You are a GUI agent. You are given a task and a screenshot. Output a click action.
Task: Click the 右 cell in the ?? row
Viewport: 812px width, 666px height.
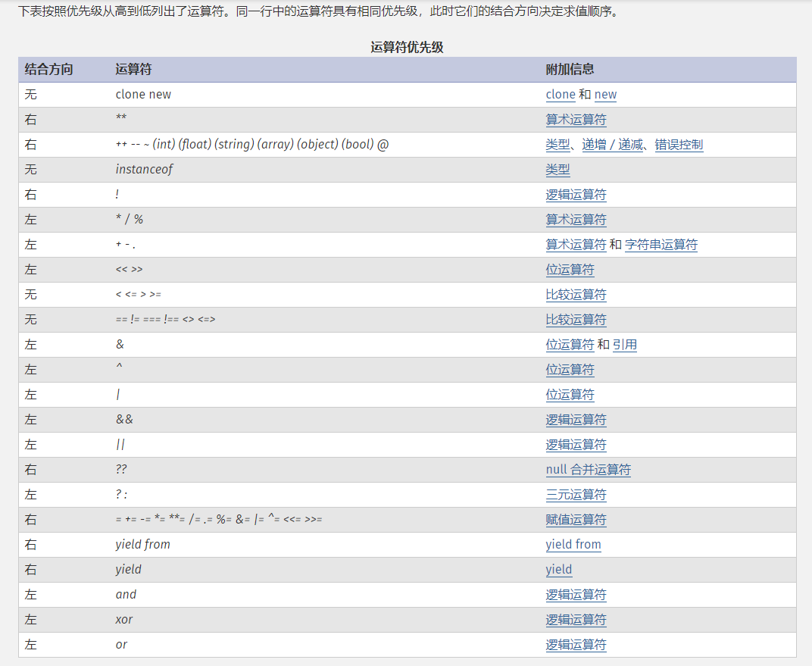pyautogui.click(x=30, y=470)
